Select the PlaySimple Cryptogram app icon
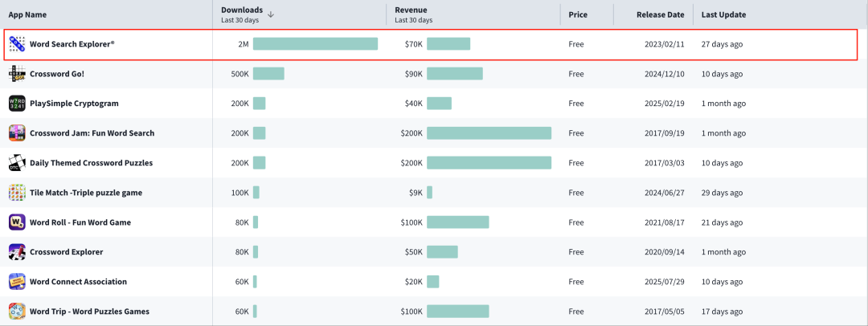Image resolution: width=868 pixels, height=326 pixels. [x=17, y=104]
